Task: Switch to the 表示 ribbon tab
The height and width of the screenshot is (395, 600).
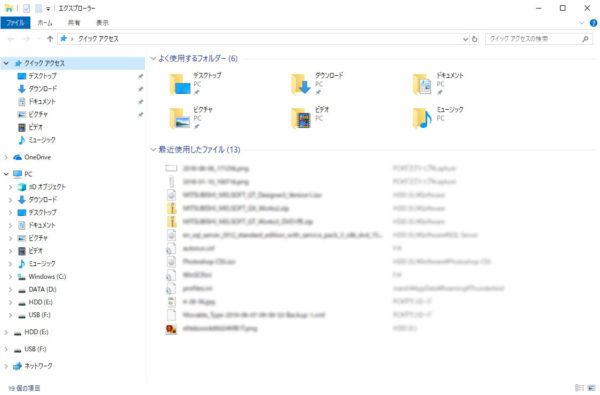Action: 102,23
